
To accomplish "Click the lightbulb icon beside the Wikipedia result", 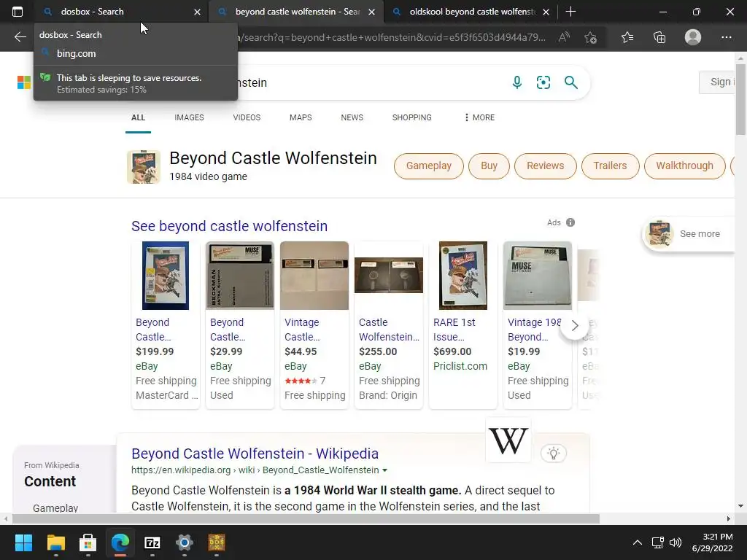I will 553,454.
